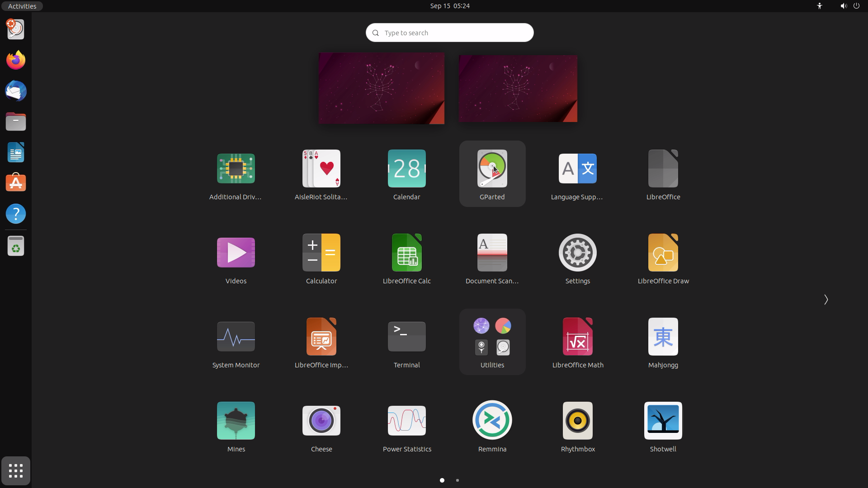868x488 pixels.
Task: Open the LibreOffice start center icon
Action: coord(663,174)
